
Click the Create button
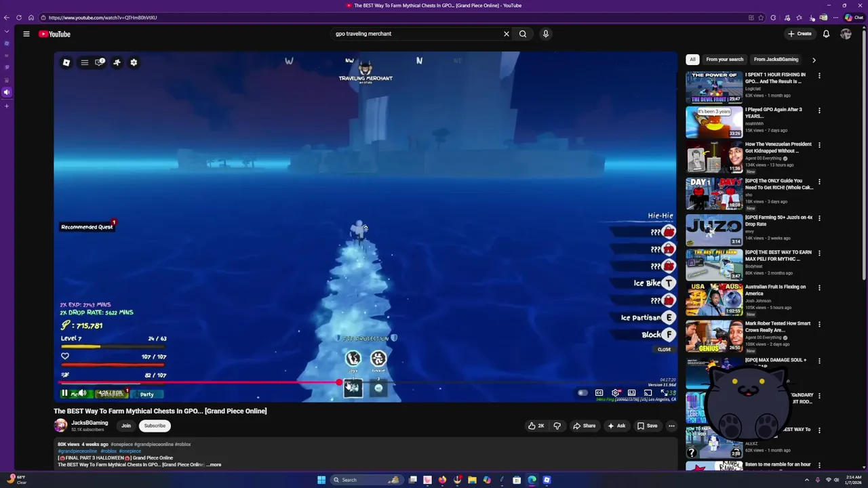(800, 34)
